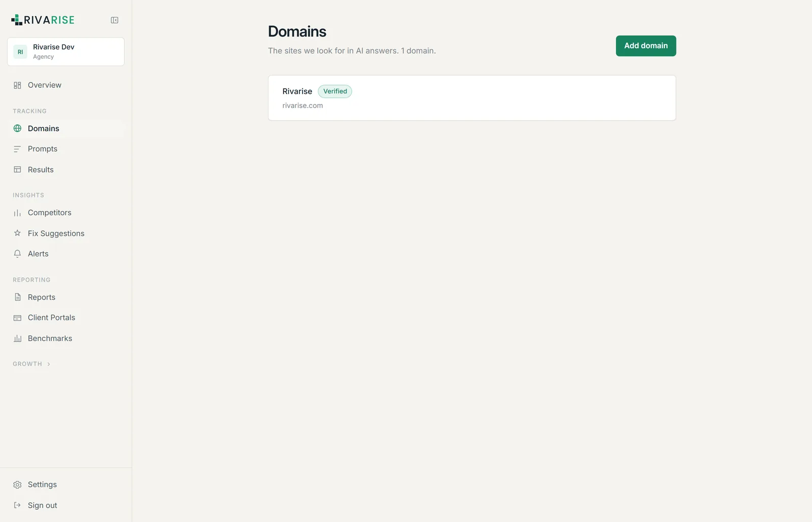Click the Domains globe icon
The width and height of the screenshot is (812, 522).
click(x=17, y=128)
